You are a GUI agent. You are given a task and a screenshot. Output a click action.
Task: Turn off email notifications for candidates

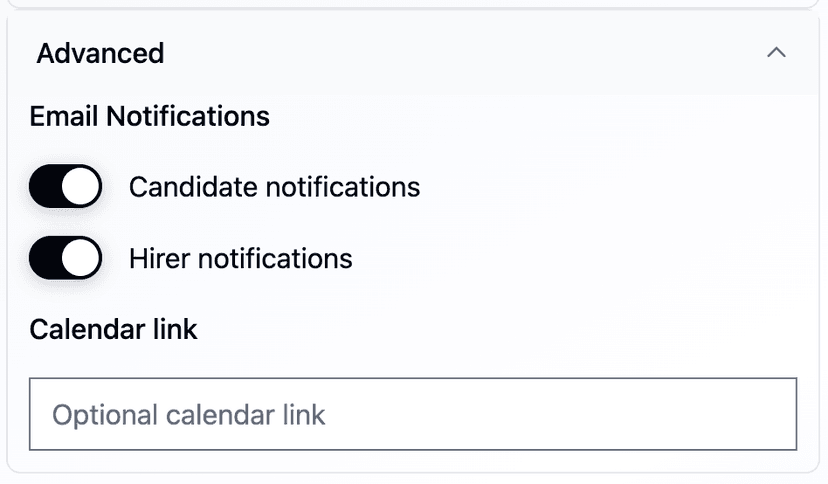(x=65, y=187)
